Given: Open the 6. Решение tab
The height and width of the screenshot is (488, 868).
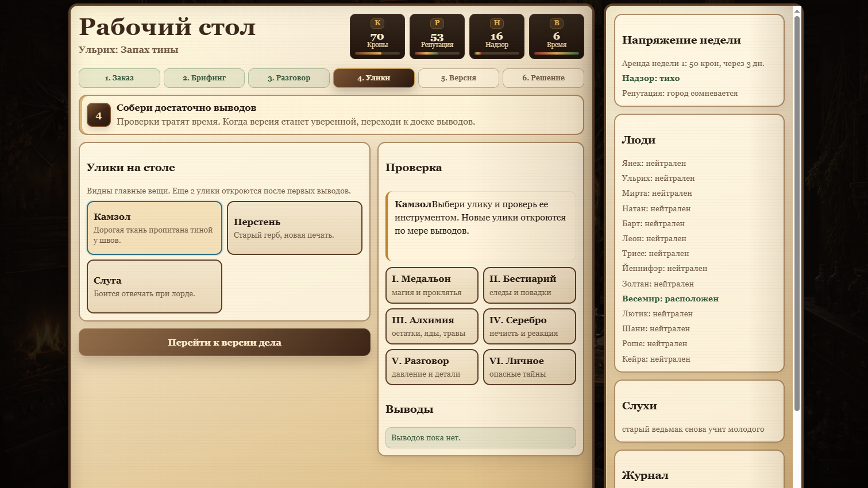Looking at the screenshot, I should coord(543,78).
